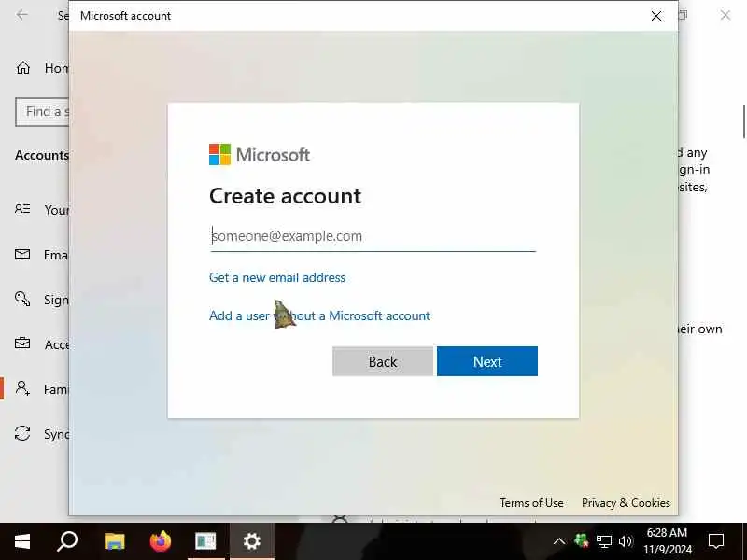Image resolution: width=747 pixels, height=560 pixels.
Task: Show hidden system tray icons
Action: (559, 541)
